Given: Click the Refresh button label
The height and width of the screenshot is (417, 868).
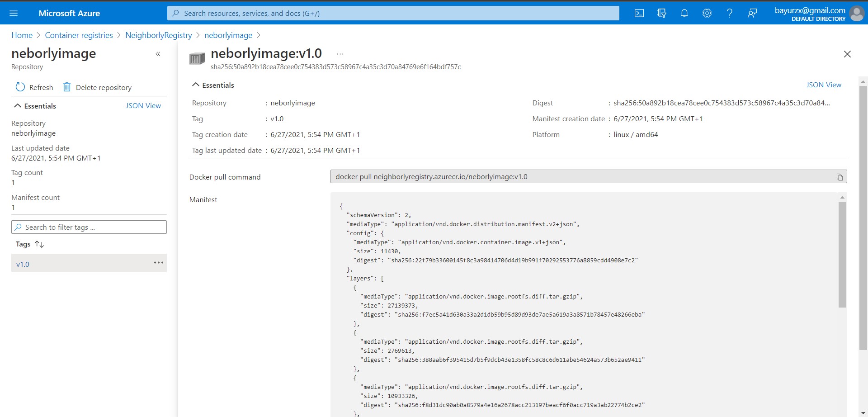Looking at the screenshot, I should [x=41, y=87].
